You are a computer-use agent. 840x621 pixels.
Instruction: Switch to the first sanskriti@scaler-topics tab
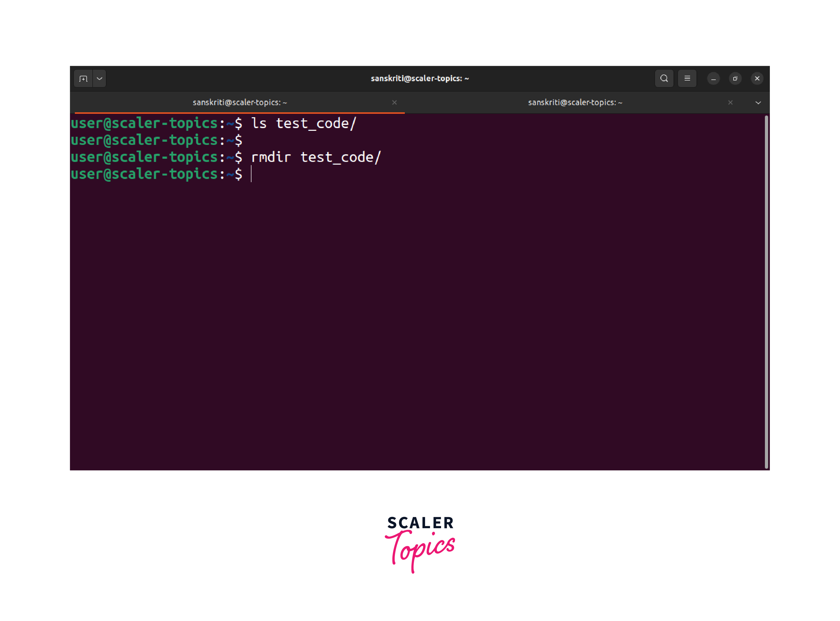[240, 103]
